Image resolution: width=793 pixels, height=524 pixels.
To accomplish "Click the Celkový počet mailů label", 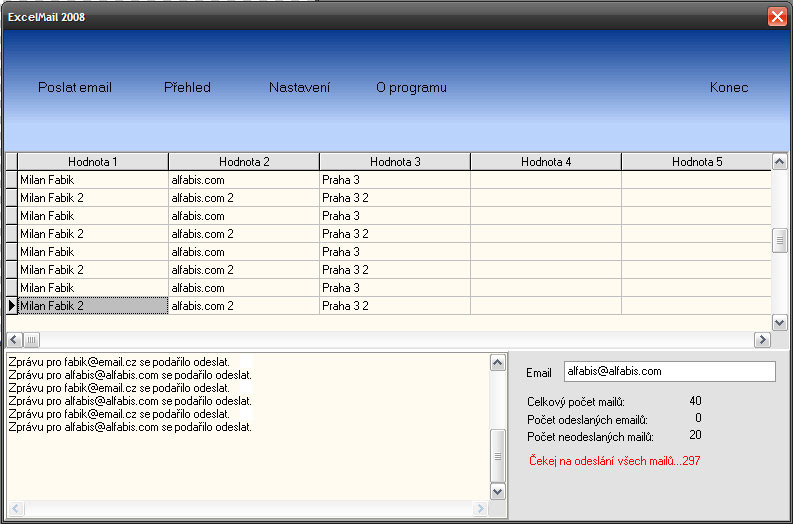I will [x=576, y=402].
